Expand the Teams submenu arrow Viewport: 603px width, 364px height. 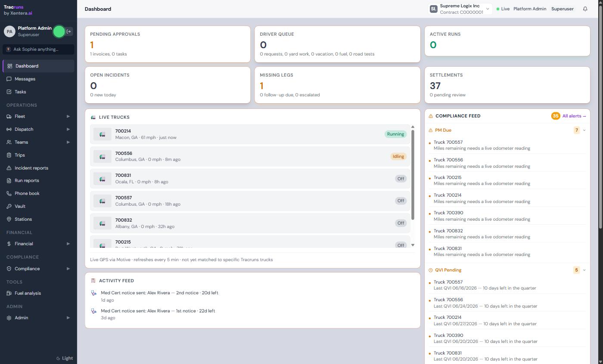click(68, 142)
